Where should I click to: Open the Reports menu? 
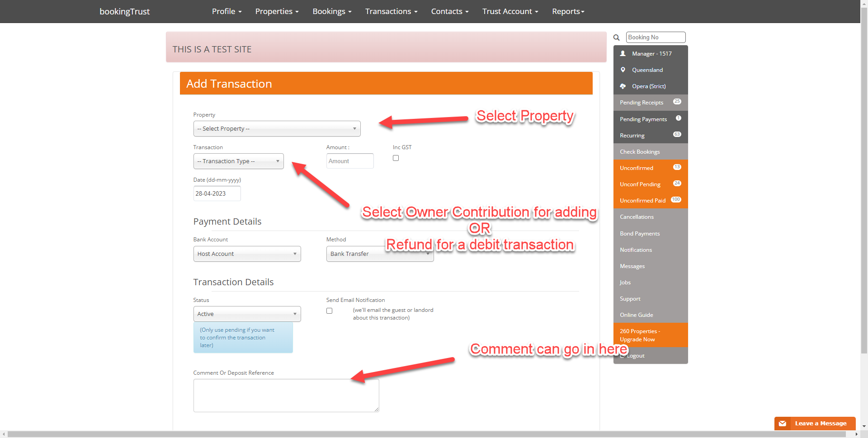click(568, 11)
